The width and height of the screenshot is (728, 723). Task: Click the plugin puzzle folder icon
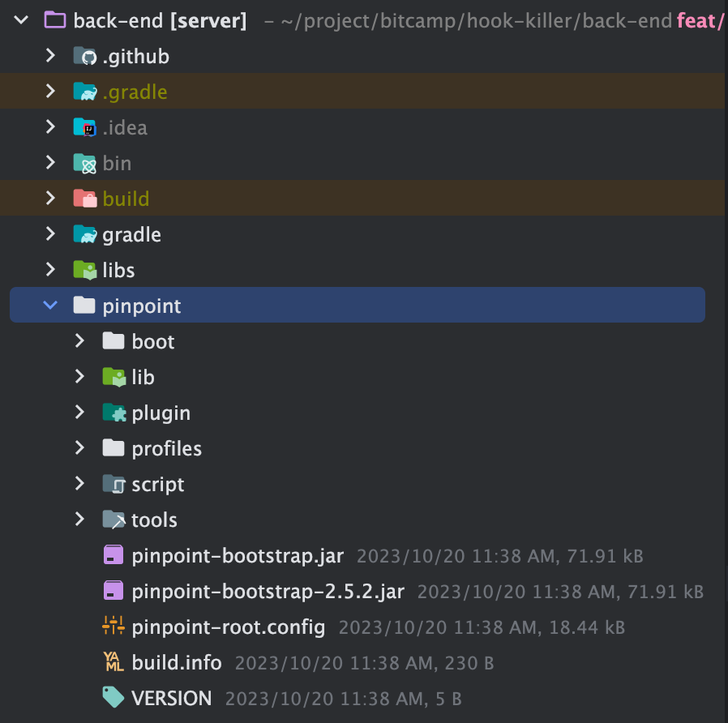[114, 413]
